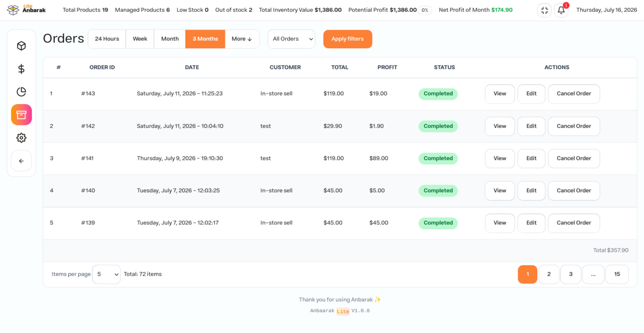This screenshot has width=644, height=333.
Task: Select the highlighted Orders archive icon
Action: click(x=21, y=115)
